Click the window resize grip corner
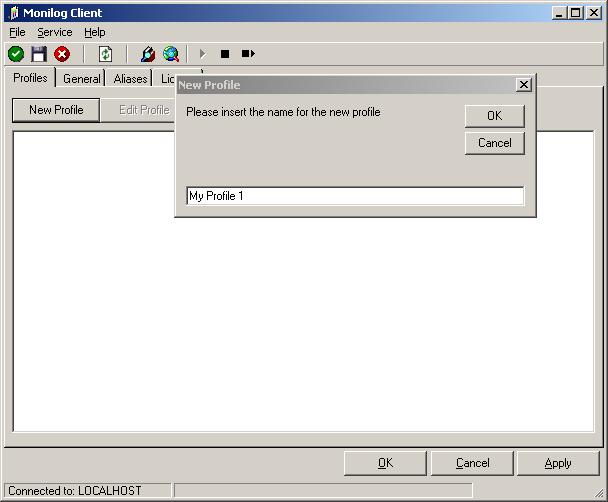Screen dimensions: 608x502 pyautogui.click(x=599, y=493)
